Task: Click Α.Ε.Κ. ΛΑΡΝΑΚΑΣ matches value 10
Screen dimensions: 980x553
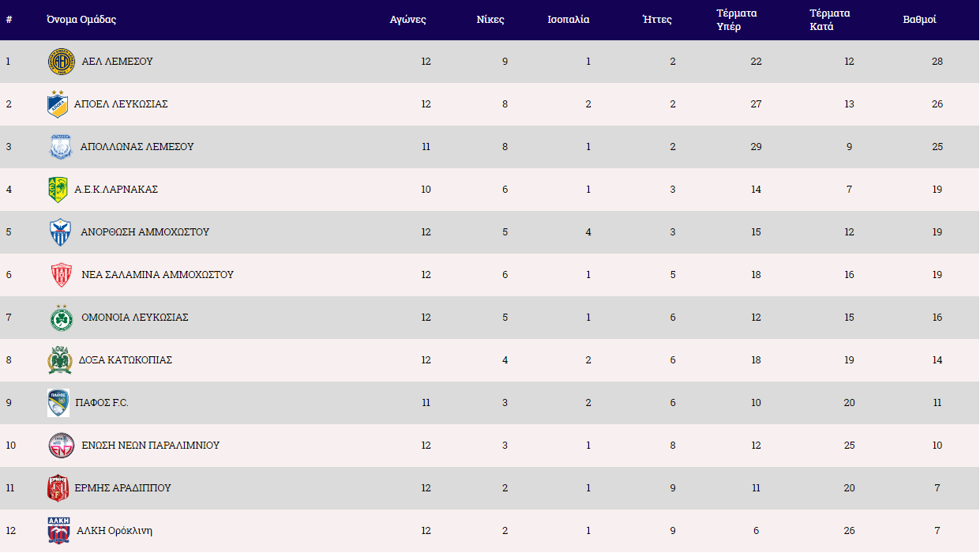Action: pyautogui.click(x=426, y=190)
